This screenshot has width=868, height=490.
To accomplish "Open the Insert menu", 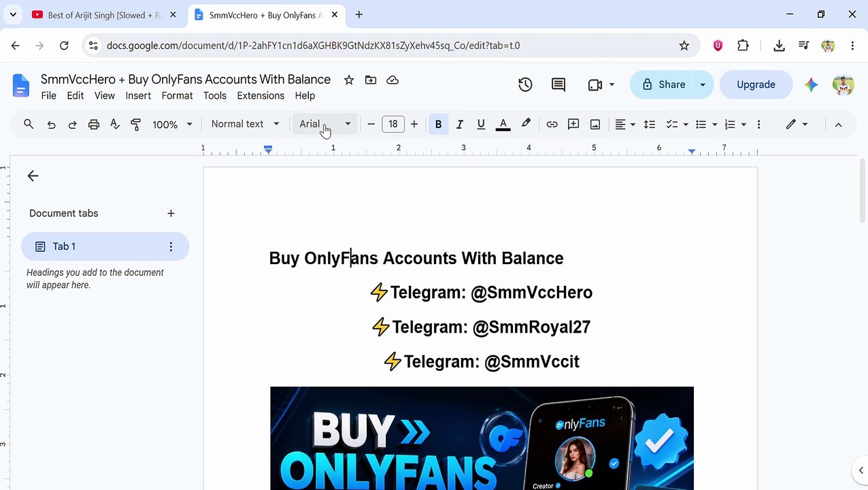I will (x=138, y=96).
